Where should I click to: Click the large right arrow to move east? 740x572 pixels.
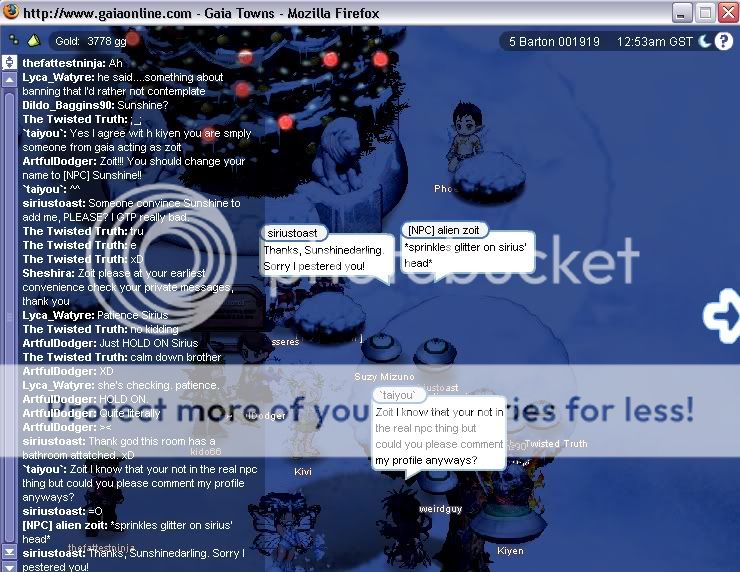[x=721, y=315]
